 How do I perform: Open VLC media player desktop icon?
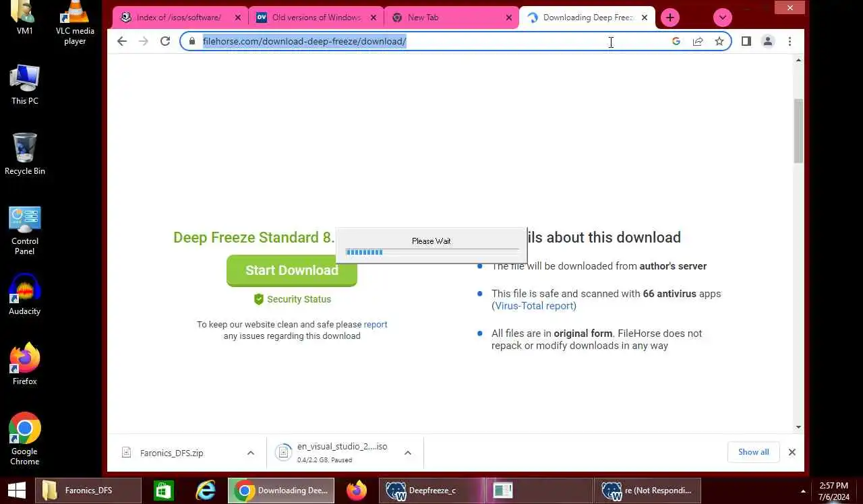[75, 24]
